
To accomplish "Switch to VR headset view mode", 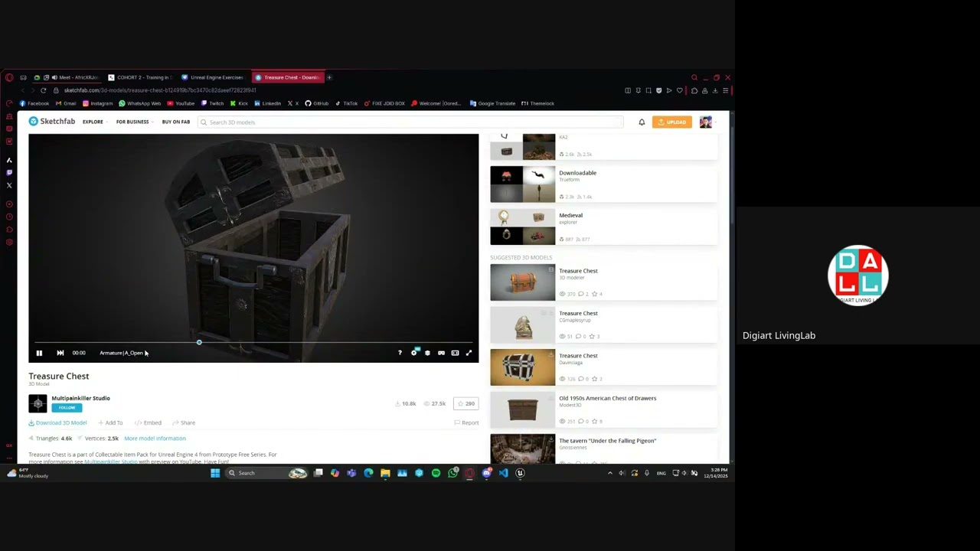I will tap(441, 353).
